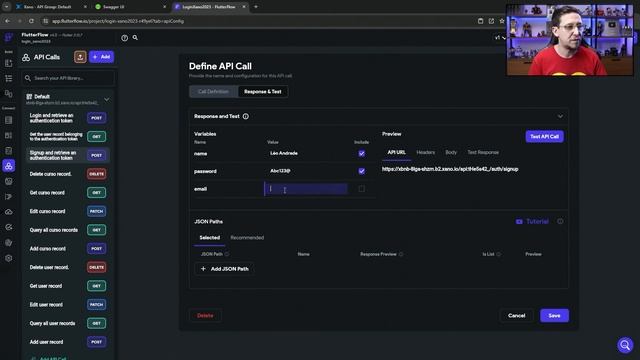
Task: Open the Cloud Functions sidebar icon
Action: 9,212
